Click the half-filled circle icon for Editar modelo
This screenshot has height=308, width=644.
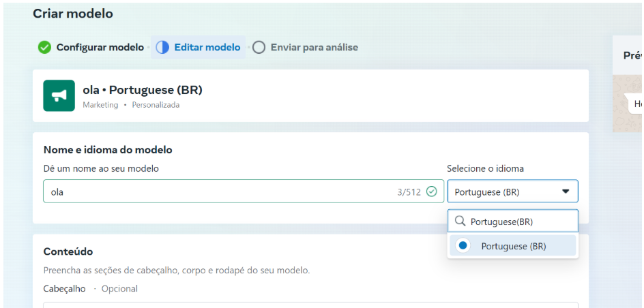click(162, 47)
